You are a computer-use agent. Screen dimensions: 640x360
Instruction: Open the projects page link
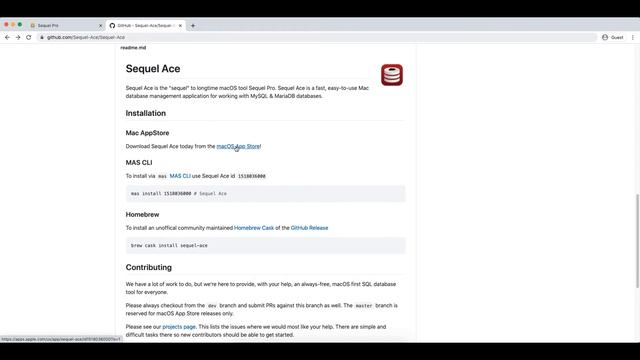pyautogui.click(x=179, y=327)
